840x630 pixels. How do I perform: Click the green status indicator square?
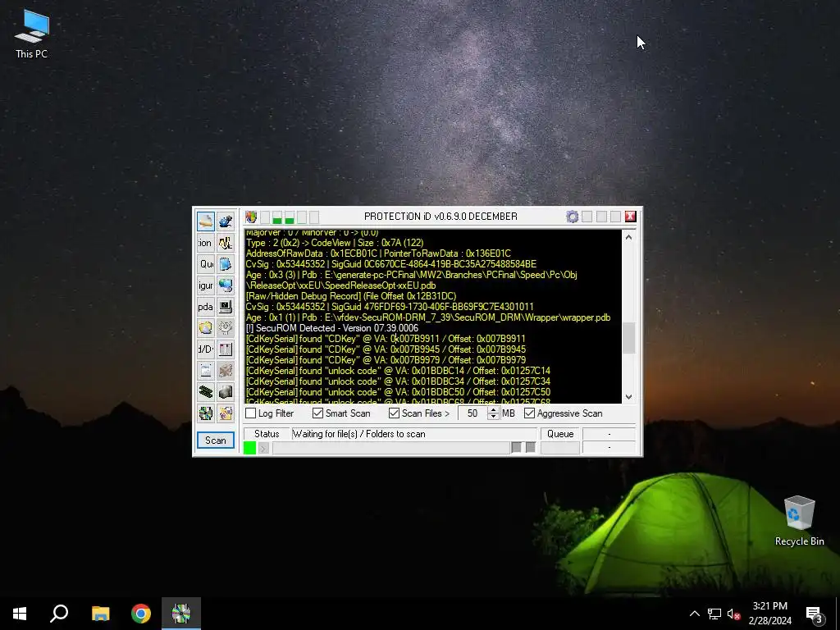249,448
